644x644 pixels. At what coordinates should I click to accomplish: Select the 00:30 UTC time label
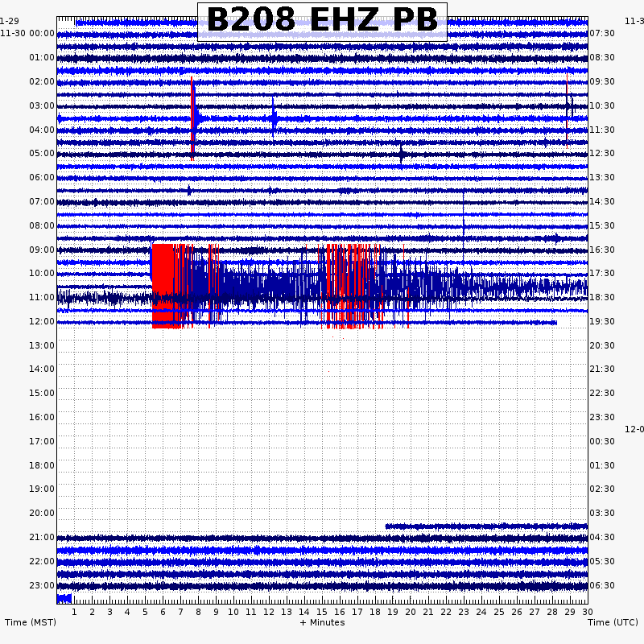tap(602, 441)
